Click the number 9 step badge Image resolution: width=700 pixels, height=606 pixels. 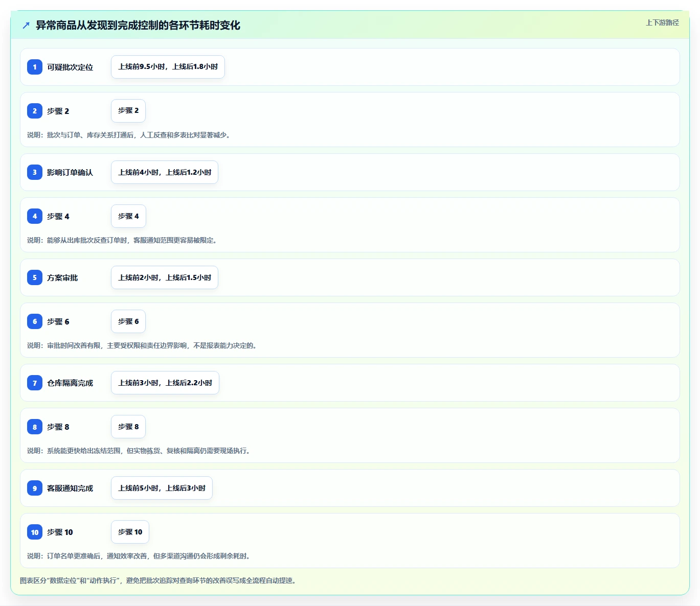(35, 488)
